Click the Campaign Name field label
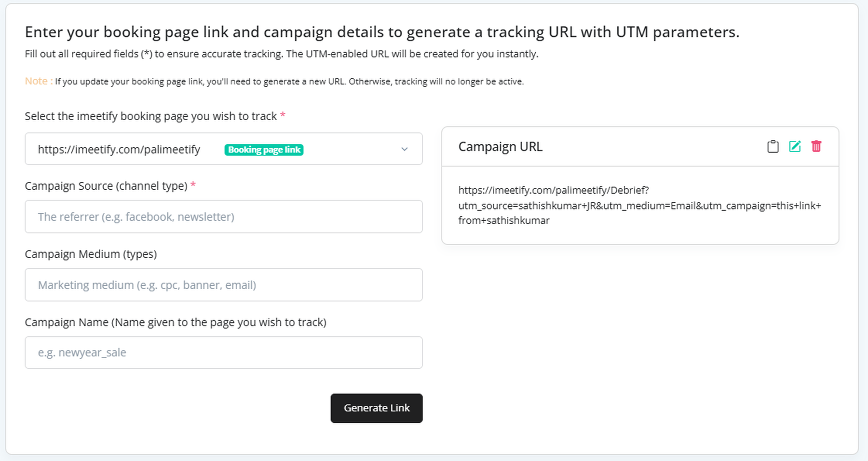Viewport: 868px width, 461px height. pos(176,322)
